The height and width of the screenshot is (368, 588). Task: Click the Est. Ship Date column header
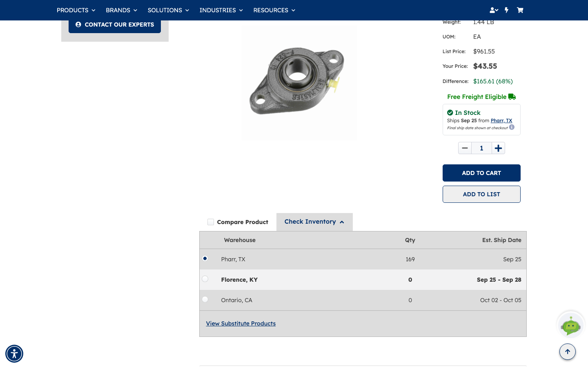click(x=502, y=240)
